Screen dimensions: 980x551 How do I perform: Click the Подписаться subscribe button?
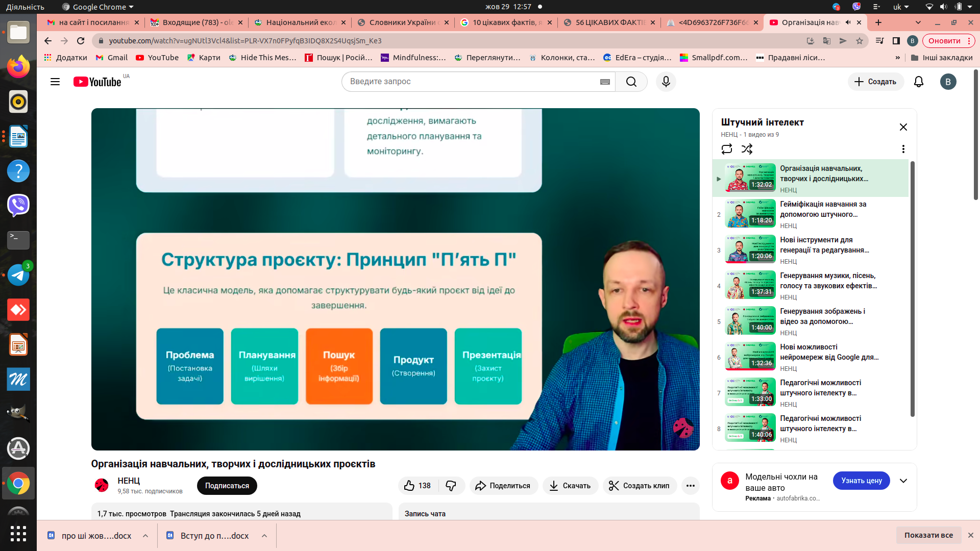pyautogui.click(x=227, y=486)
